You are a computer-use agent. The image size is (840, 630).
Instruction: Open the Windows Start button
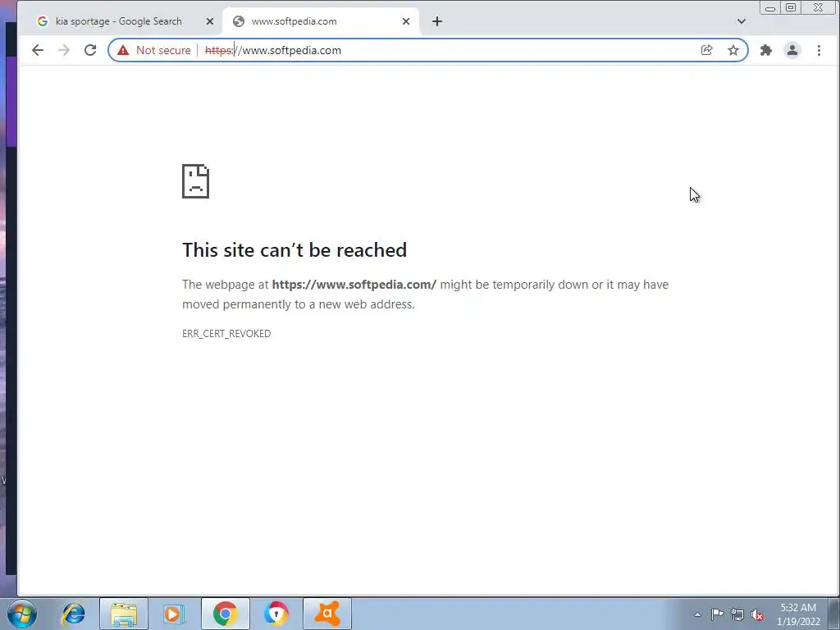[22, 614]
